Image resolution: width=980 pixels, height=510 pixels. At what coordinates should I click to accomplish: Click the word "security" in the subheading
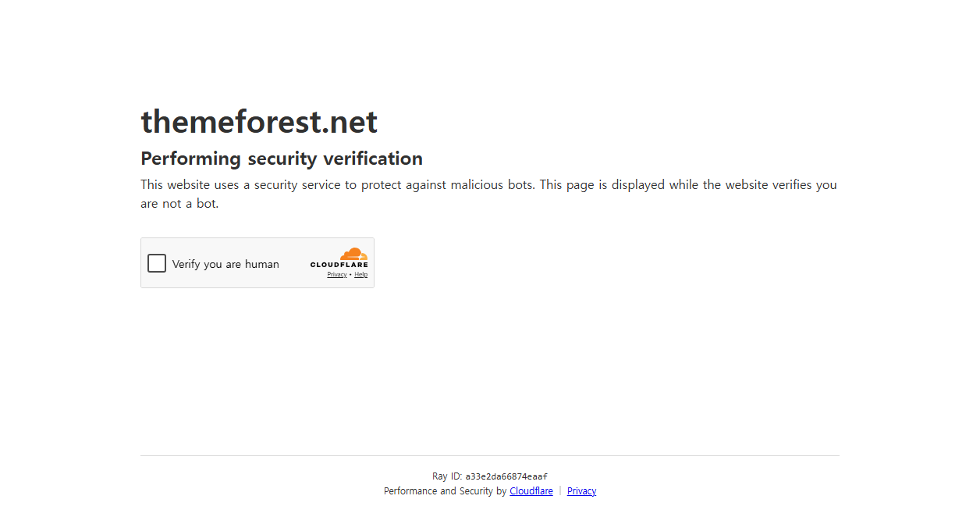point(282,159)
